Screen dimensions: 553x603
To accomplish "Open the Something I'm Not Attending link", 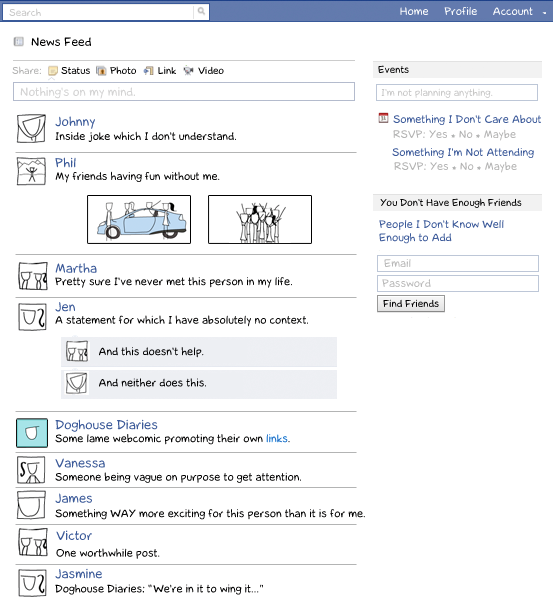I will 463,152.
